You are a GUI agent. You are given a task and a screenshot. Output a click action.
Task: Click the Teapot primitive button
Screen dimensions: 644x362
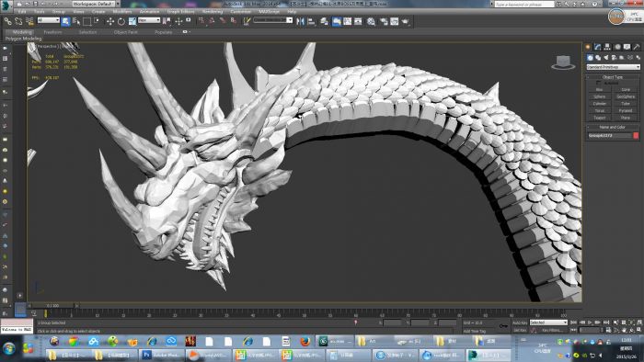pyautogui.click(x=599, y=118)
